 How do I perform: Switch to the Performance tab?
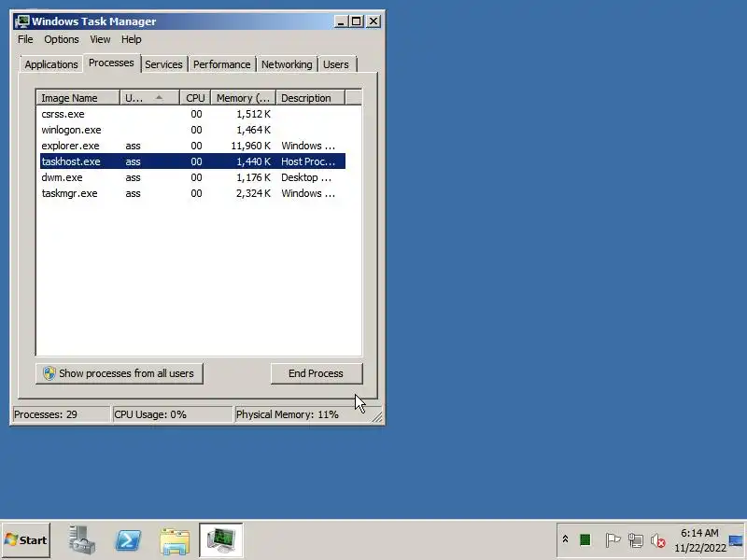click(x=221, y=64)
